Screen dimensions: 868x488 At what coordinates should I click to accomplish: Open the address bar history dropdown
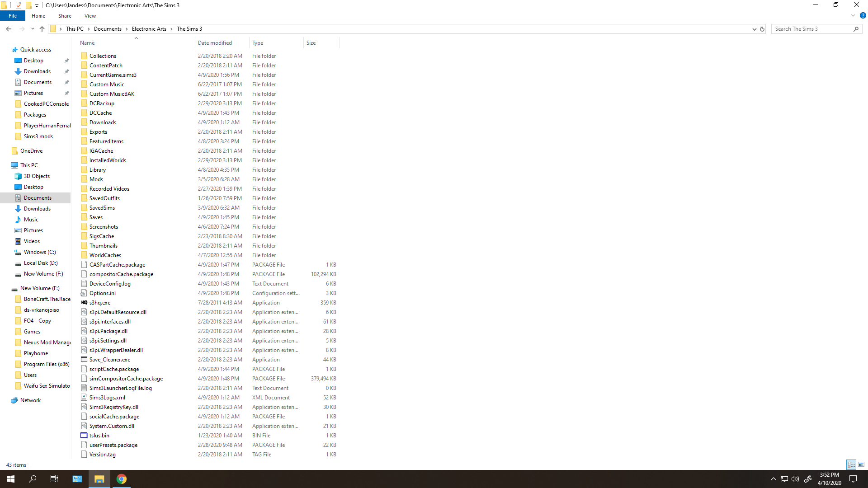pyautogui.click(x=754, y=29)
